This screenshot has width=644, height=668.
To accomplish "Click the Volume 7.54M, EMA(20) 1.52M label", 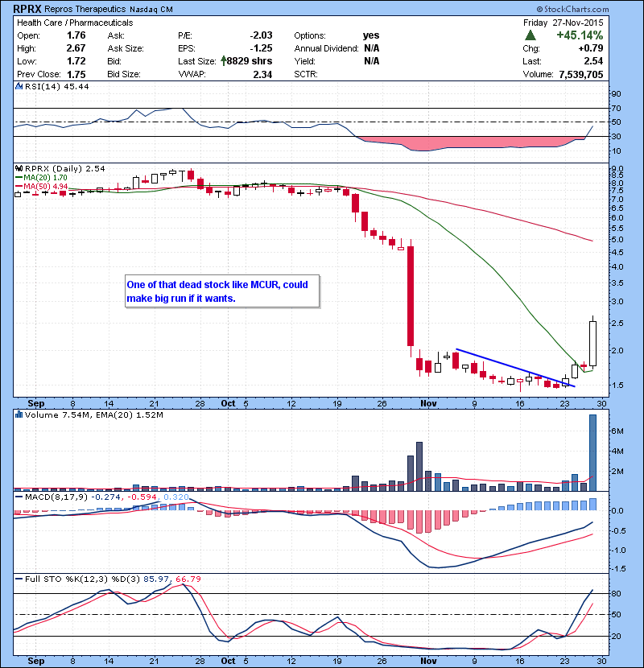I will (x=93, y=414).
